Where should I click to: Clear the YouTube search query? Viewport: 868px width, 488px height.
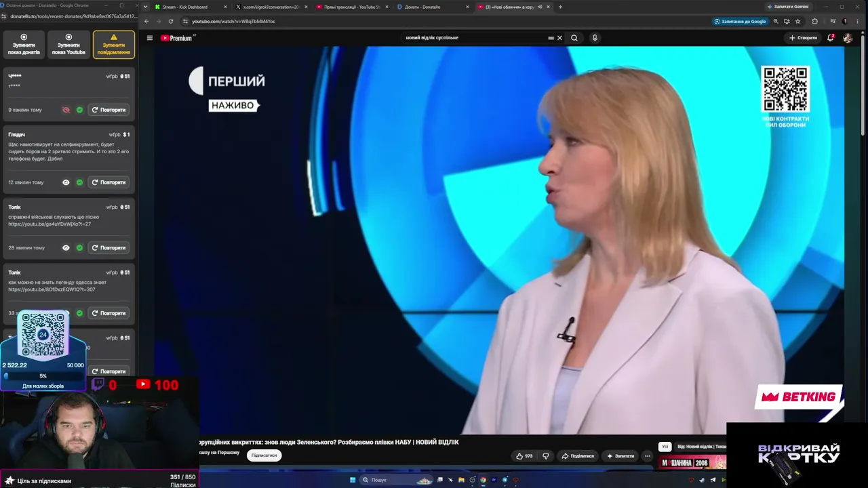[559, 38]
